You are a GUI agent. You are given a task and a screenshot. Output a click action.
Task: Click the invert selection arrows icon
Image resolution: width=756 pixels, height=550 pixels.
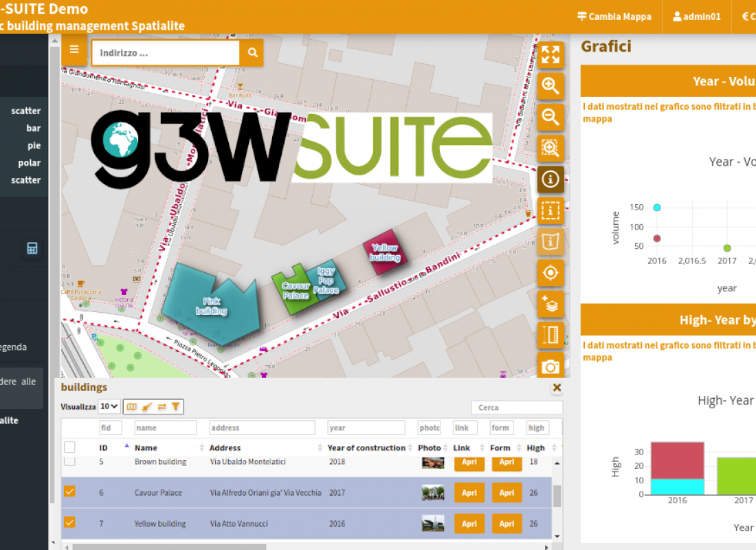click(x=162, y=407)
